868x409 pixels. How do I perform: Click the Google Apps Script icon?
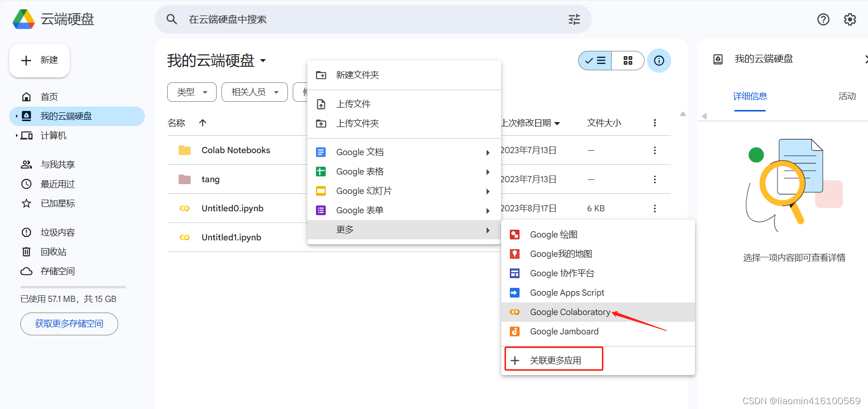pos(515,293)
